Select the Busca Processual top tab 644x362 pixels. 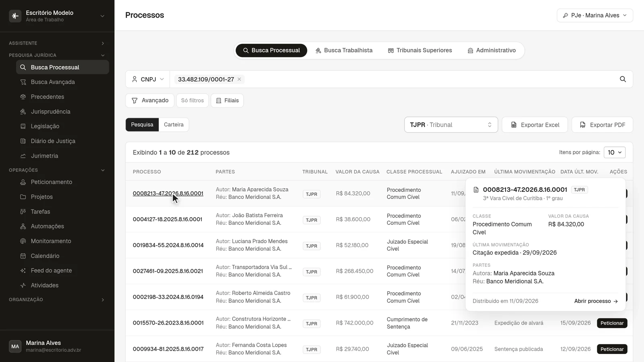(x=271, y=50)
